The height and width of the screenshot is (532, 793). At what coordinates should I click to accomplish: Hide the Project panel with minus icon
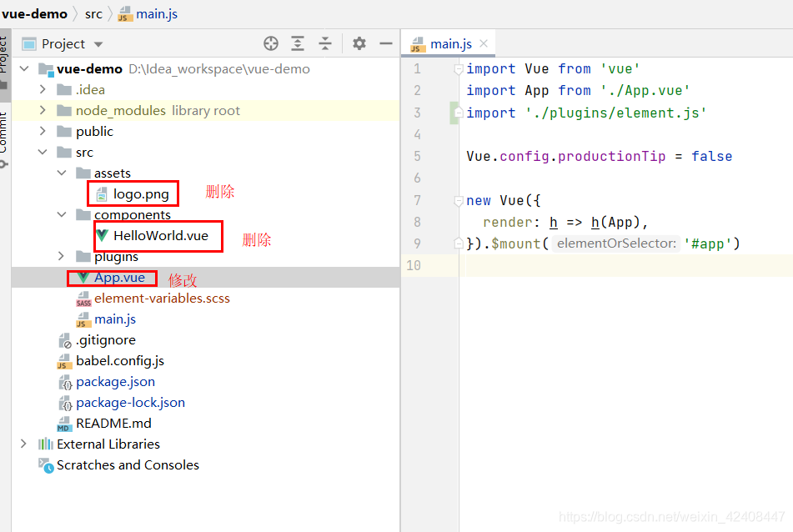click(x=386, y=43)
